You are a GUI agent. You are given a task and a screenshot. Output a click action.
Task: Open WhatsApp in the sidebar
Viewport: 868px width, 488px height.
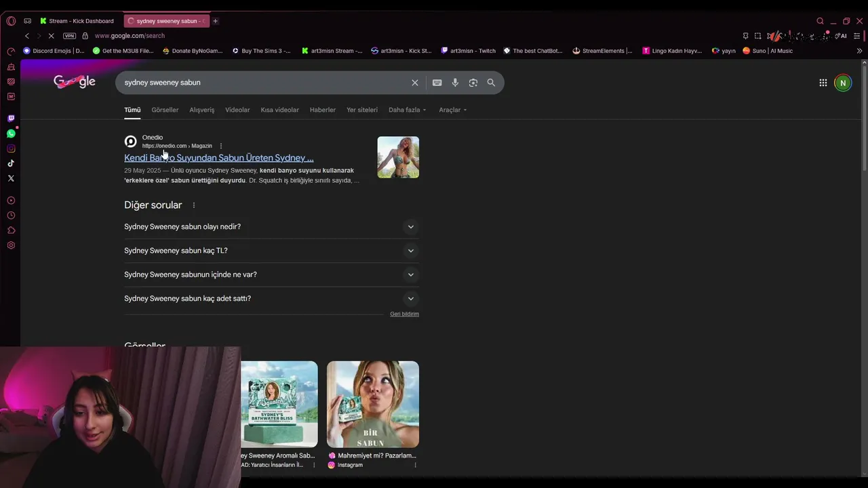pos(11,134)
